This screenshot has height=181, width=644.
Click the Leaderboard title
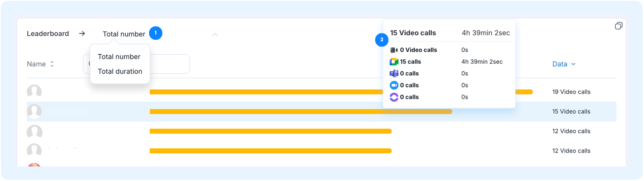point(48,34)
